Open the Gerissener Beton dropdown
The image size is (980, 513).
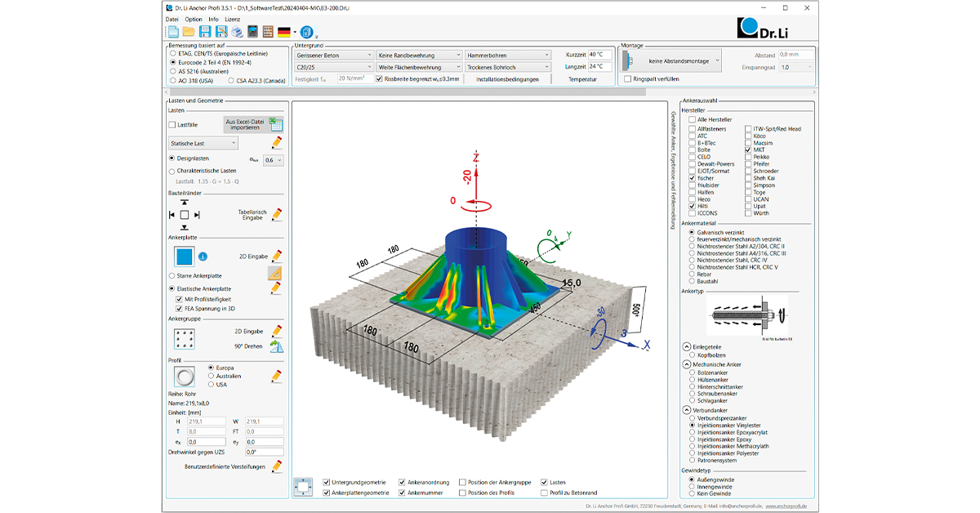pos(333,55)
